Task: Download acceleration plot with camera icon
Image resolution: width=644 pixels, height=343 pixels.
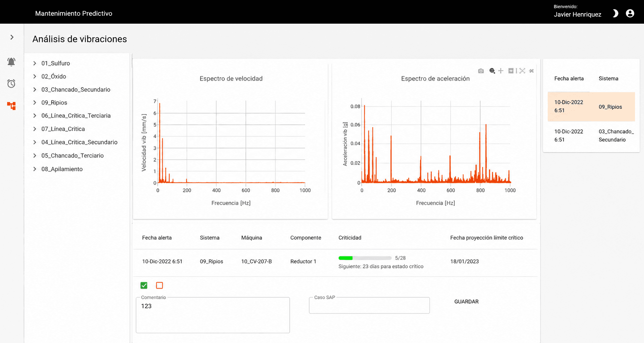Action: 481,71
